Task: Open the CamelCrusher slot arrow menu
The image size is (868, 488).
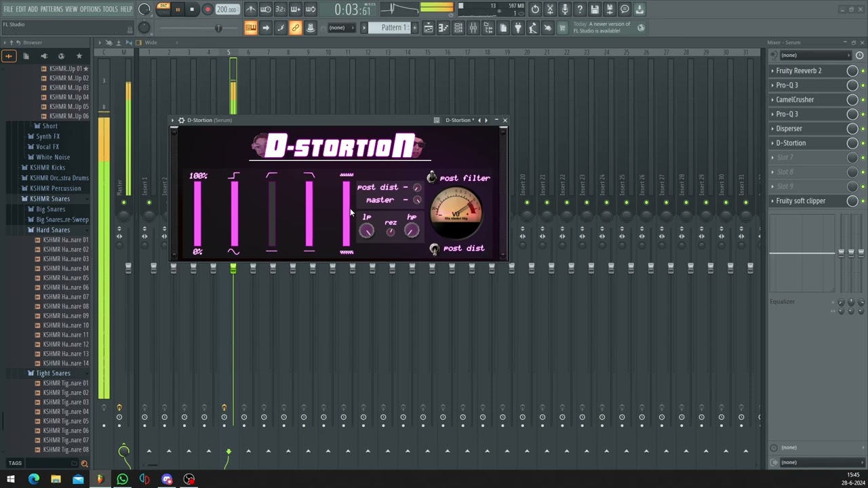Action: (772, 100)
